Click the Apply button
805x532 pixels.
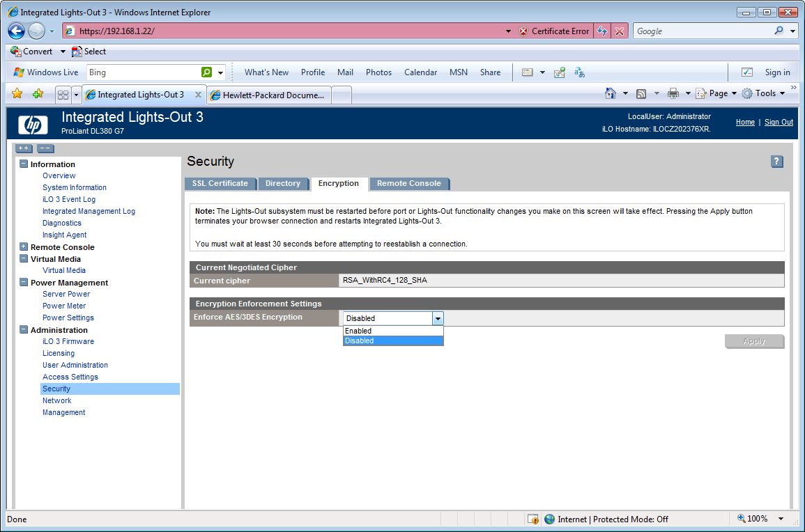coord(754,341)
